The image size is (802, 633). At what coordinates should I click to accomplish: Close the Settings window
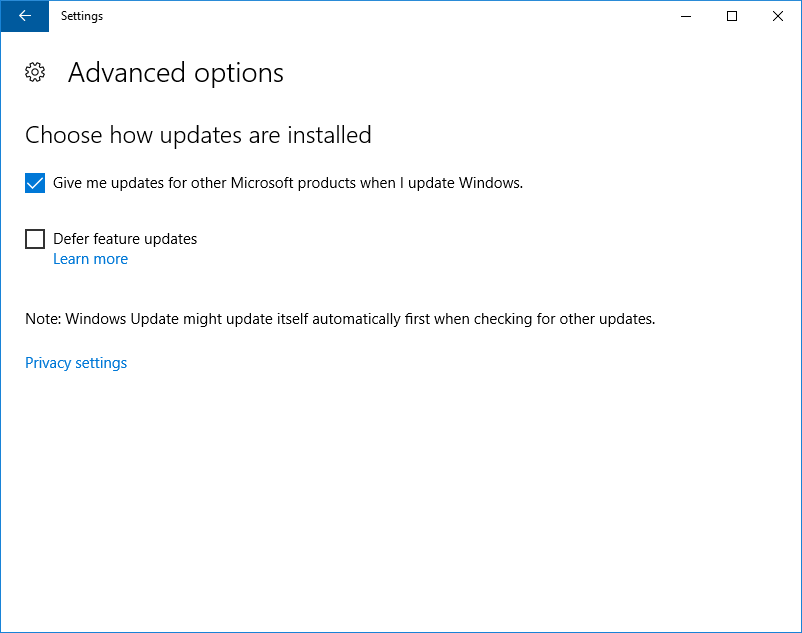coord(778,16)
